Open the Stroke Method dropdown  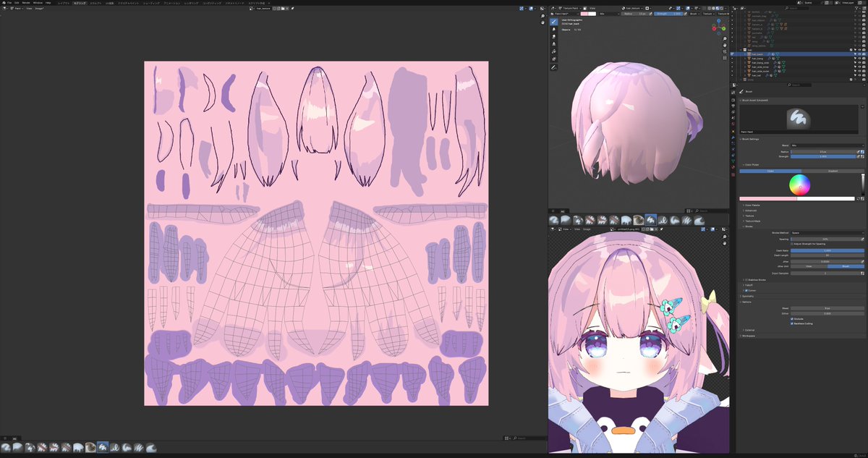click(827, 233)
